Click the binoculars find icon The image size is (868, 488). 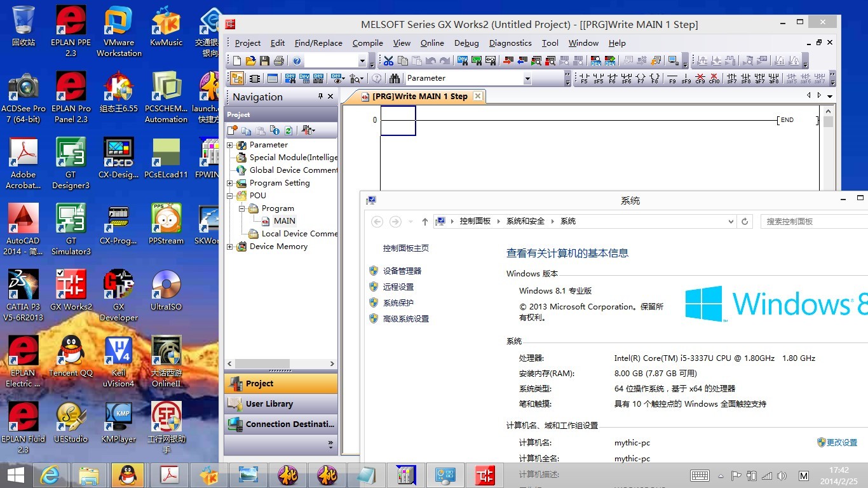[x=395, y=78]
